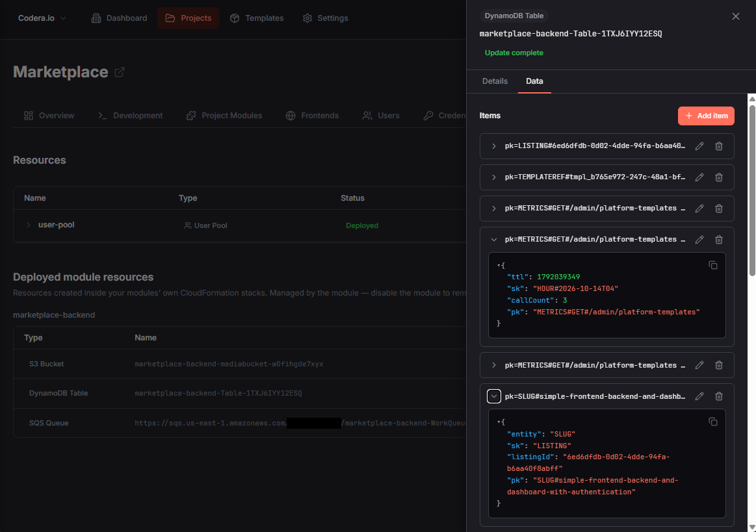This screenshot has width=756, height=532.
Task: Copy the JSON containing entity SLUG
Action: [712, 422]
